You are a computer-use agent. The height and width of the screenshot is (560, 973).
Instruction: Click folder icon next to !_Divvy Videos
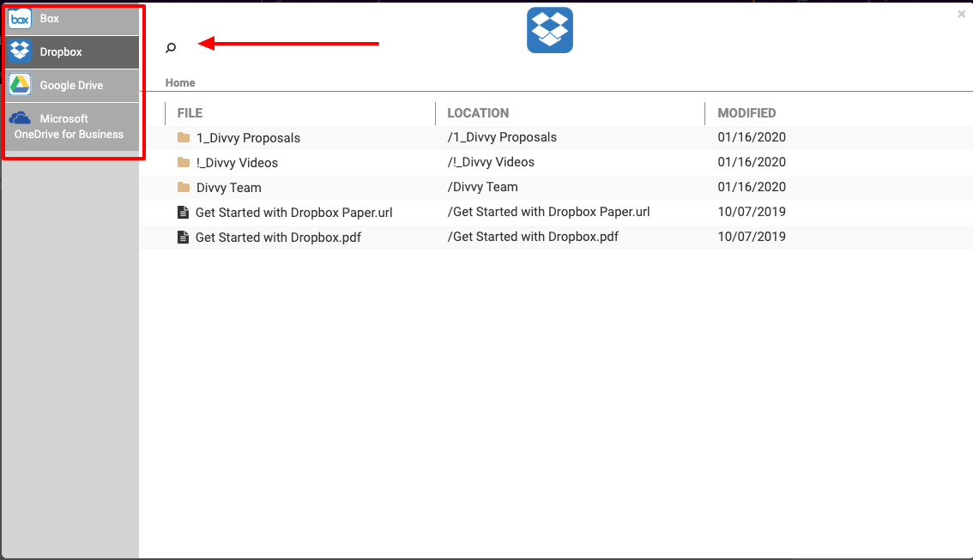tap(183, 162)
